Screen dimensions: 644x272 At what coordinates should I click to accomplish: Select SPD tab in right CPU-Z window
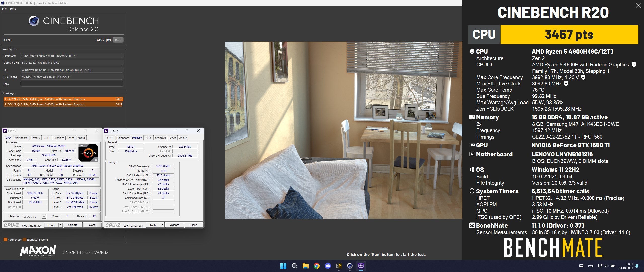[148, 138]
